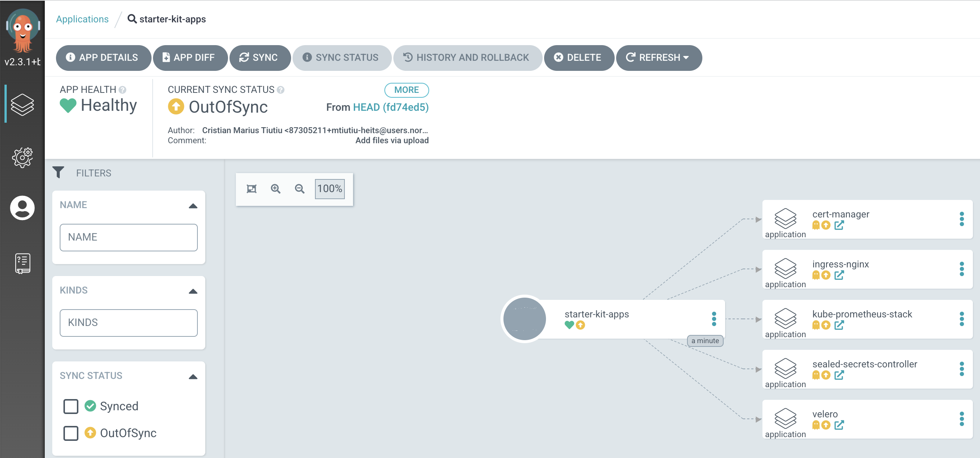Expand the SYNC STATUS filter section

pos(193,376)
